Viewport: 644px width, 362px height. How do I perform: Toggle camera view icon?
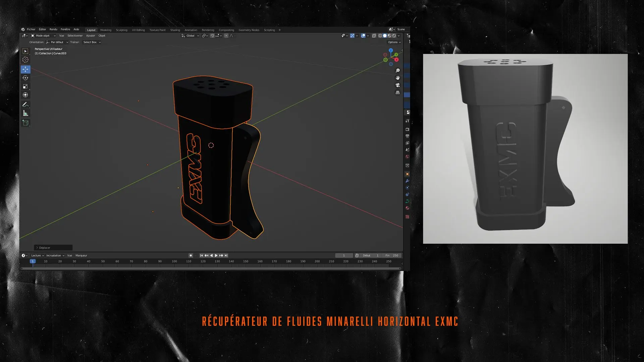(398, 85)
